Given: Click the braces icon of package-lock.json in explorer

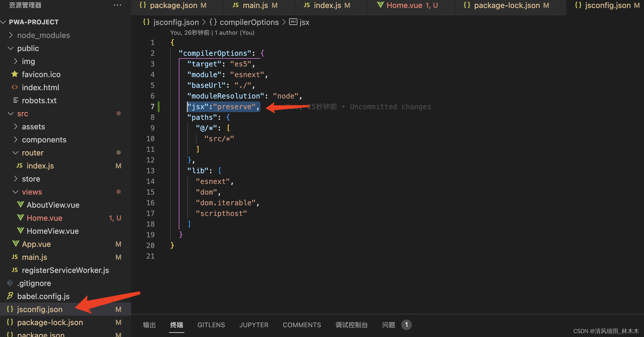Looking at the screenshot, I should pos(10,322).
